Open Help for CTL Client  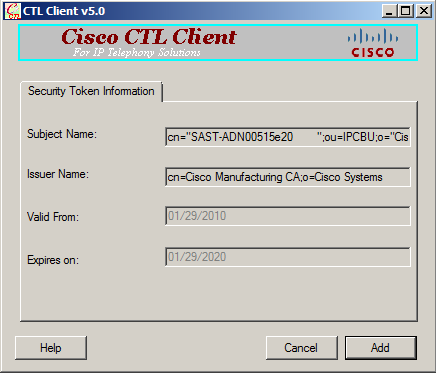click(x=51, y=348)
